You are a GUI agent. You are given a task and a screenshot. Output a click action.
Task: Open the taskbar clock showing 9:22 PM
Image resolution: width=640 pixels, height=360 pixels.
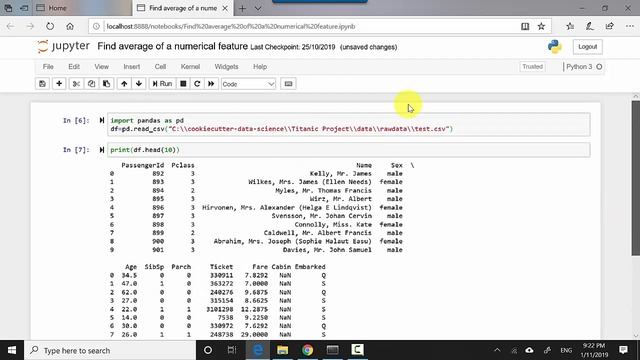[x=594, y=350]
